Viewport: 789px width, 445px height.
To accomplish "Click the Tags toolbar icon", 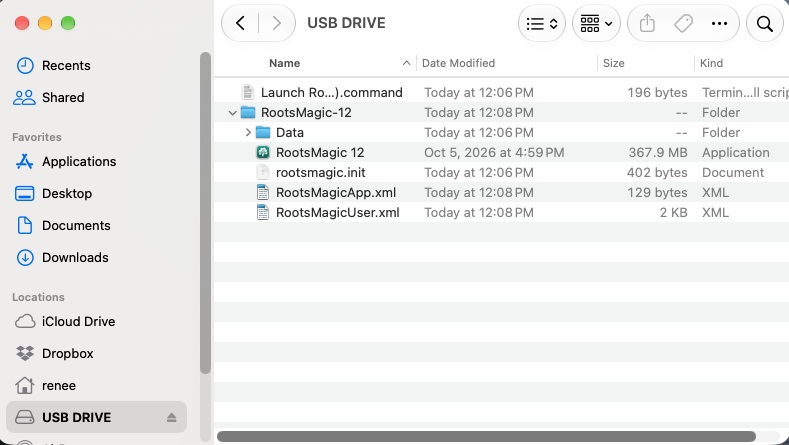I will [683, 24].
